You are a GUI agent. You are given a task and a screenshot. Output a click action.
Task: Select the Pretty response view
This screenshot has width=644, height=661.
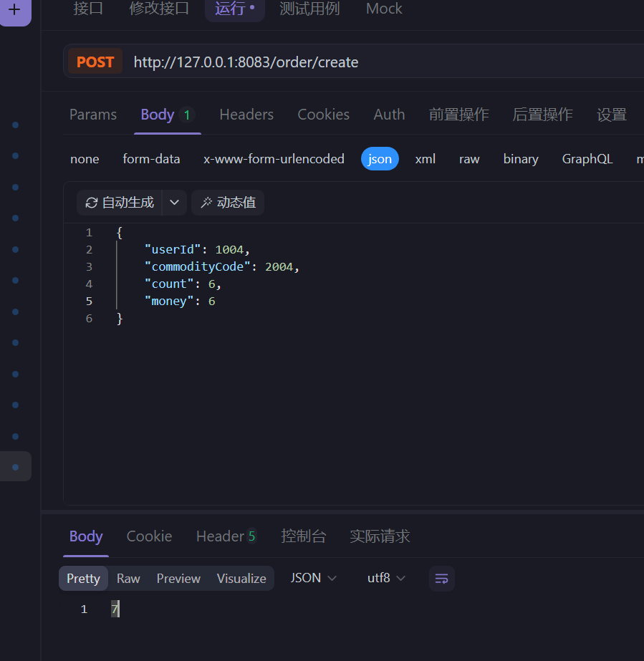pos(84,579)
